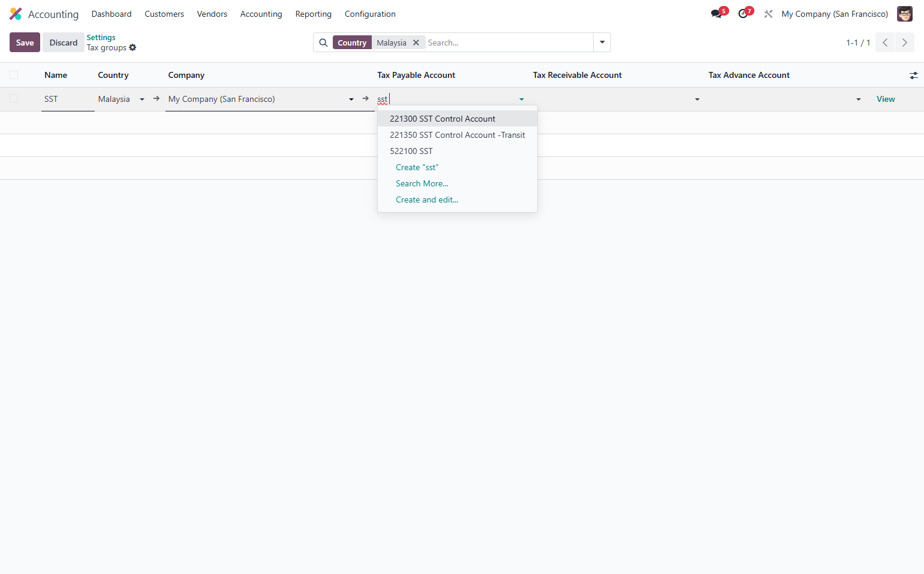Viewport: 924px width, 574px height.
Task: Toggle the select-all header checkbox
Action: 14,75
